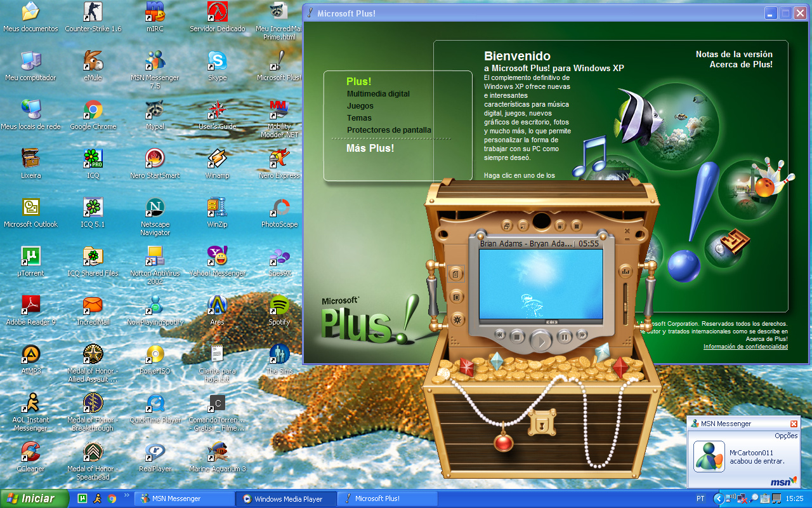The width and height of the screenshot is (812, 508).
Task: Open the playlist button on player's left side
Action: click(455, 274)
